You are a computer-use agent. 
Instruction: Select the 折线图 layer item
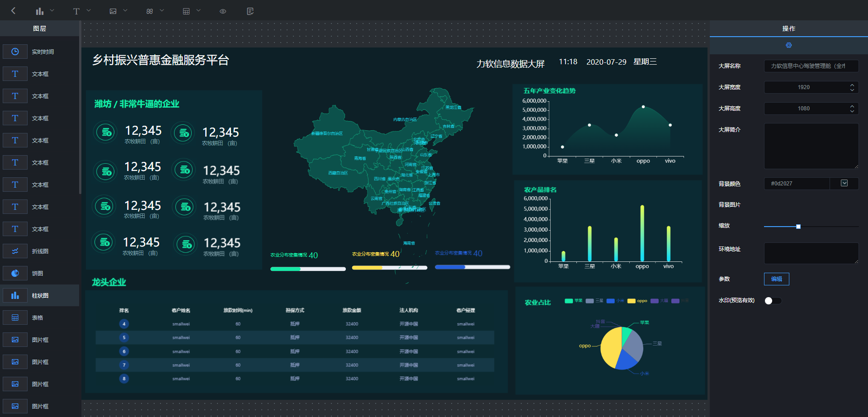[x=40, y=251]
